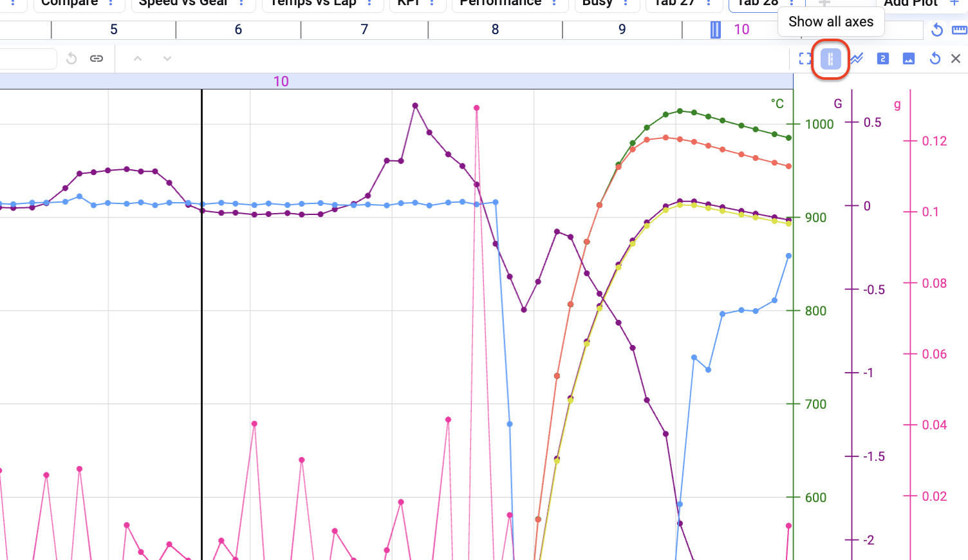
Task: Click the 0.08 tick on pink axis
Action: pos(935,283)
